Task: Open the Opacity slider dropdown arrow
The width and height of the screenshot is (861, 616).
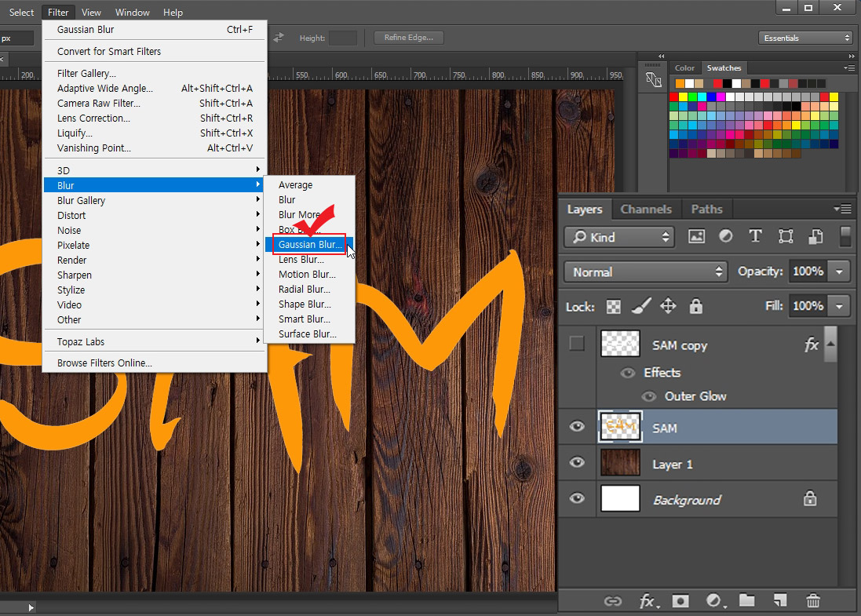Action: coord(839,272)
